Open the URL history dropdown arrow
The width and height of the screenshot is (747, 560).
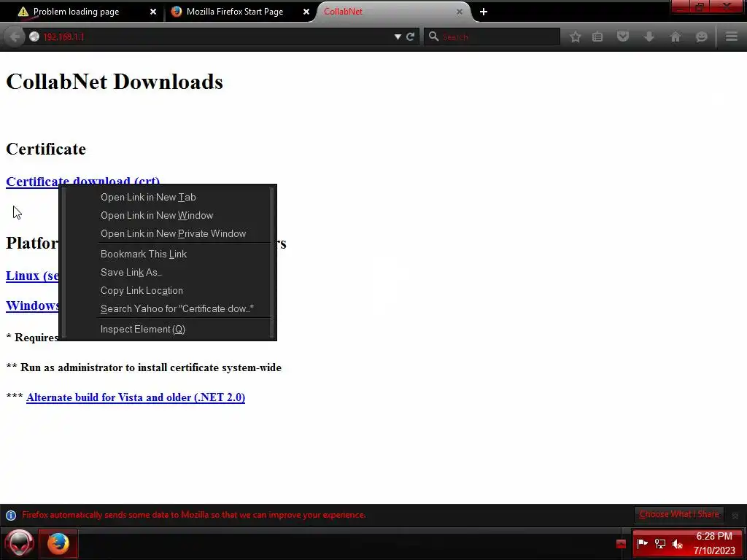(398, 36)
